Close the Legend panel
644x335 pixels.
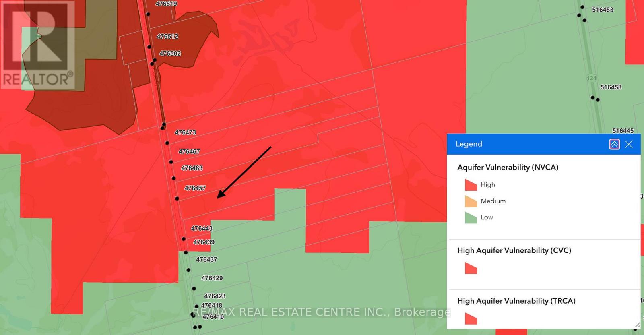[629, 144]
